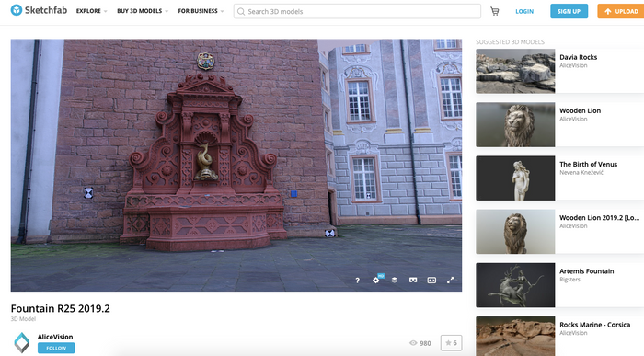This screenshot has height=356, width=644.
Task: Expand the For Business menu
Action: click(x=201, y=11)
